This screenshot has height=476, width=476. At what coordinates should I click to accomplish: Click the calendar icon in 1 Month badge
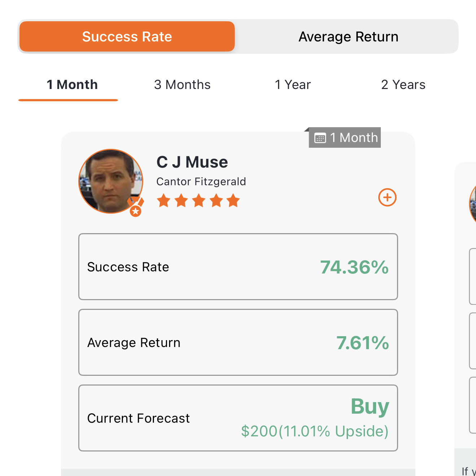(320, 138)
